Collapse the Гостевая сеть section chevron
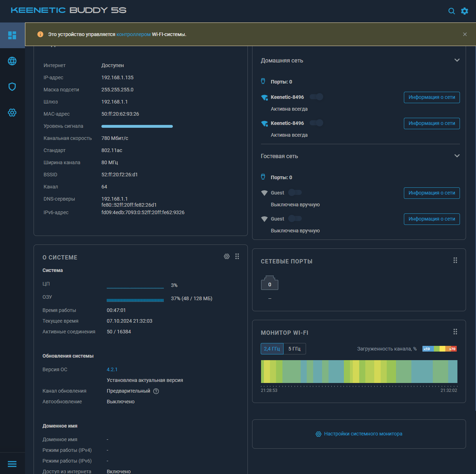Image resolution: width=476 pixels, height=474 pixels. point(457,156)
